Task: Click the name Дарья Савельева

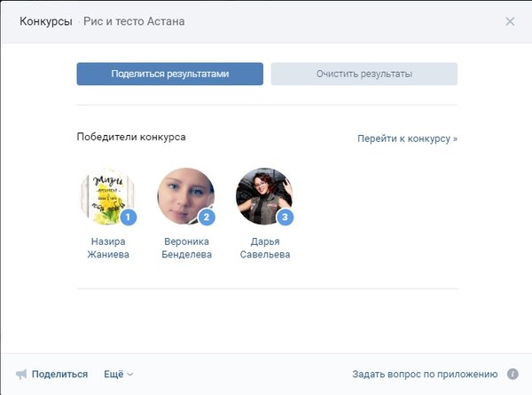Action: click(x=264, y=248)
